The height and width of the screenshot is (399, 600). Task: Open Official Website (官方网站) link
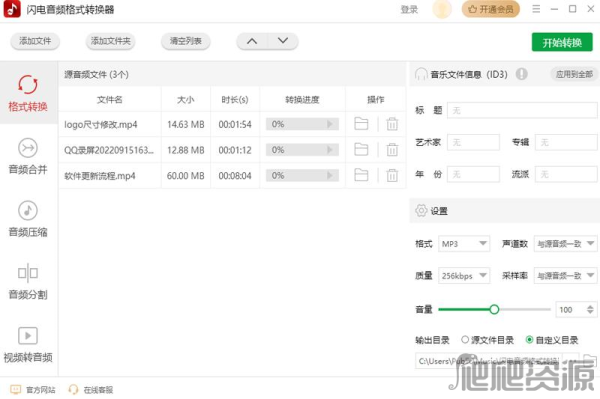pyautogui.click(x=33, y=389)
